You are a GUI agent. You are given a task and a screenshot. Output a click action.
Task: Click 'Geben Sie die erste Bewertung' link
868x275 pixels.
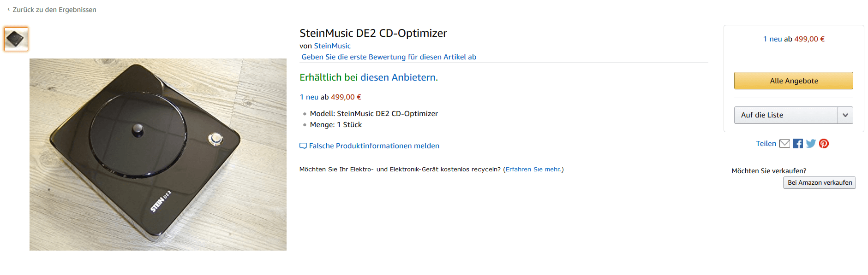[x=389, y=57]
